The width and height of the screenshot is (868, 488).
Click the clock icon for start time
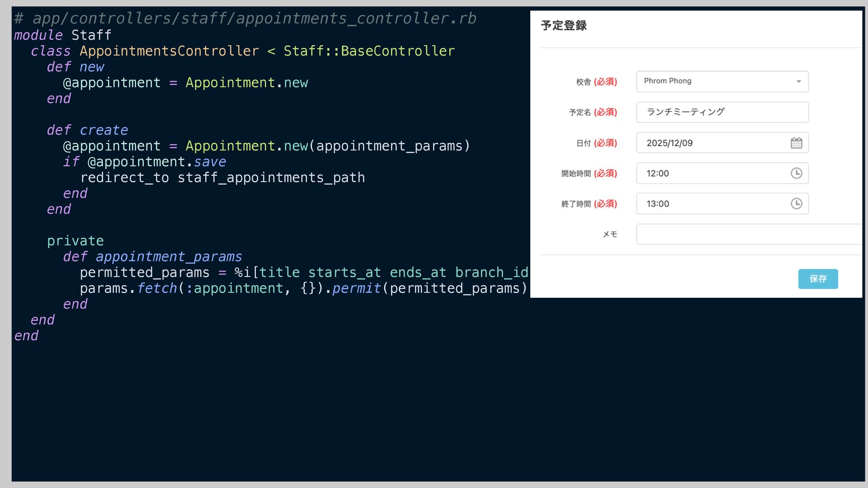[x=796, y=174]
